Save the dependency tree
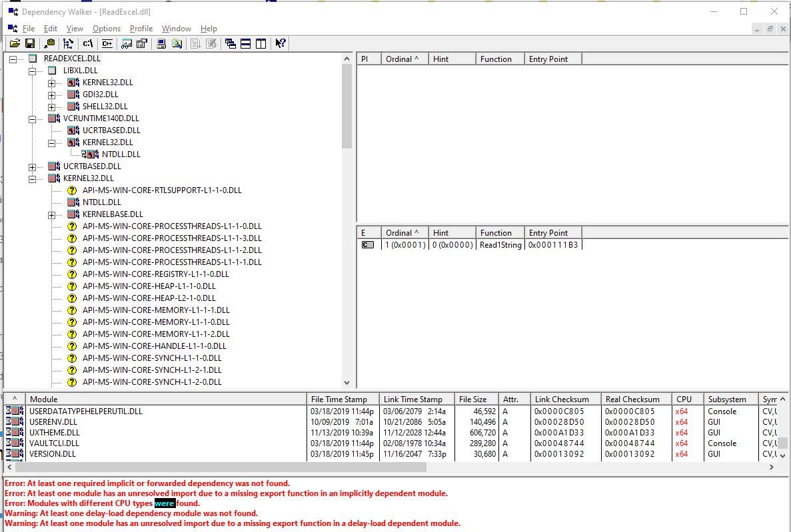The width and height of the screenshot is (791, 532). pos(31,43)
